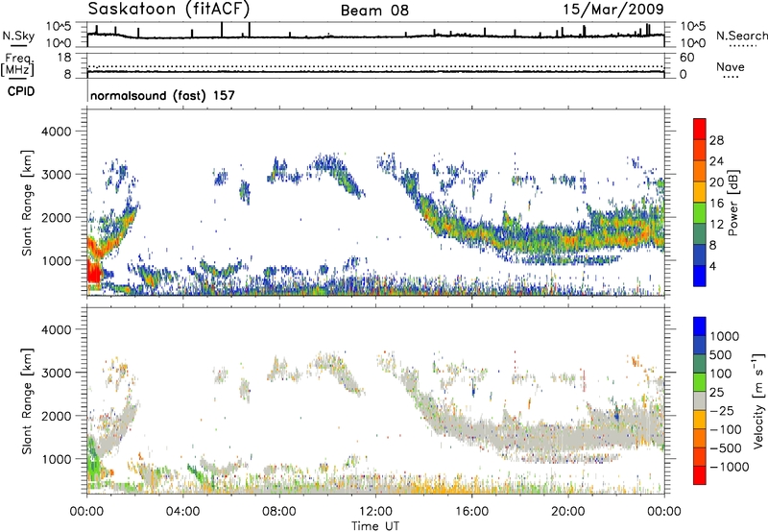This screenshot has width=768, height=532.
Task: Click the '60' right axis value
Action: coord(686,58)
